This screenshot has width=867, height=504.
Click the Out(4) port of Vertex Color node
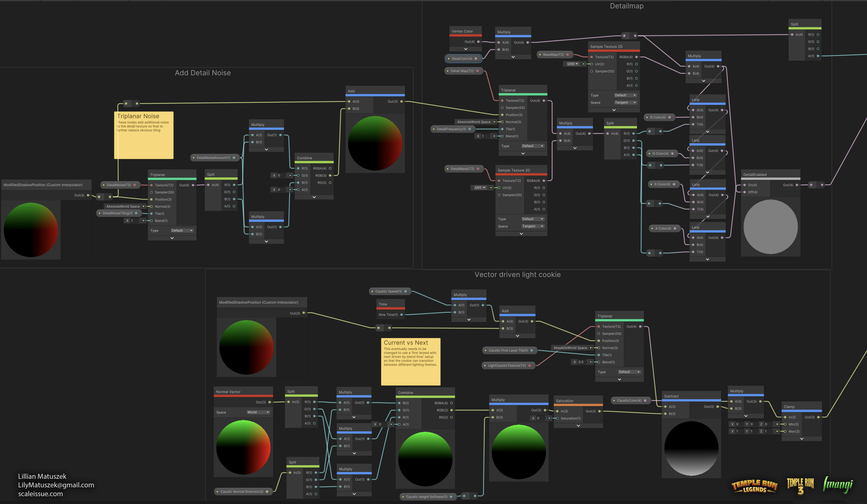click(x=478, y=42)
